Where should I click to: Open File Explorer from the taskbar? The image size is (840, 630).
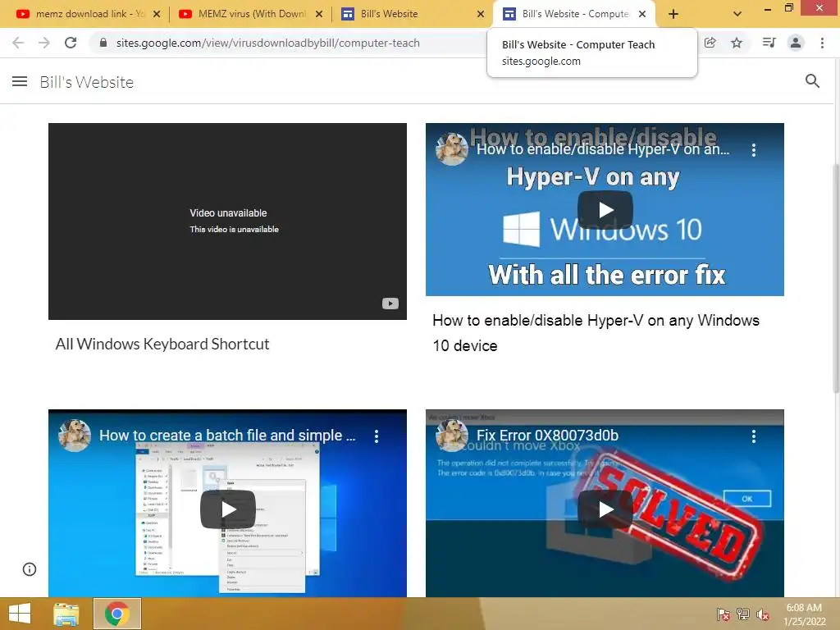coord(66,614)
